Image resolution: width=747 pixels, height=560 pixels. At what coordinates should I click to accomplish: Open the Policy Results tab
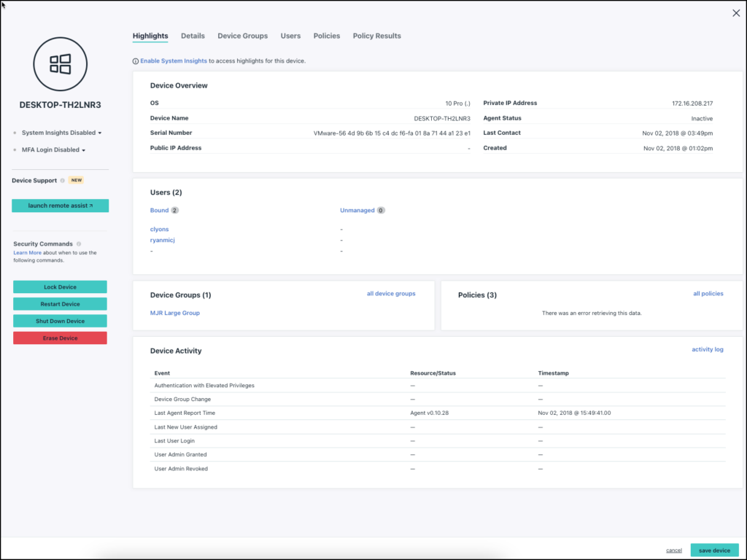(x=376, y=36)
